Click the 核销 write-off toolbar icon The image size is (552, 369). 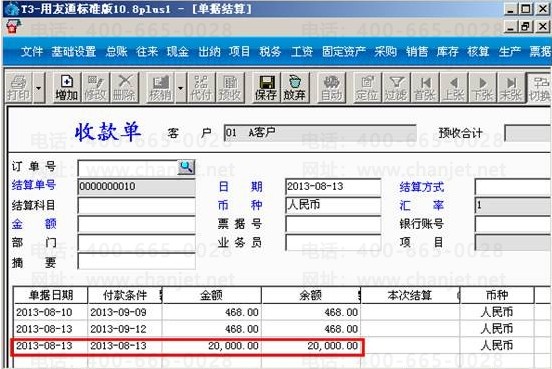pyautogui.click(x=161, y=88)
